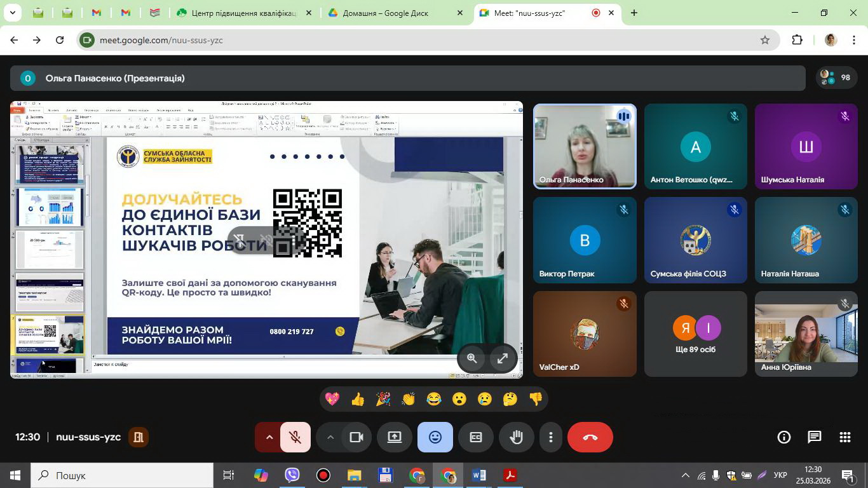Turn on the camera

click(356, 437)
